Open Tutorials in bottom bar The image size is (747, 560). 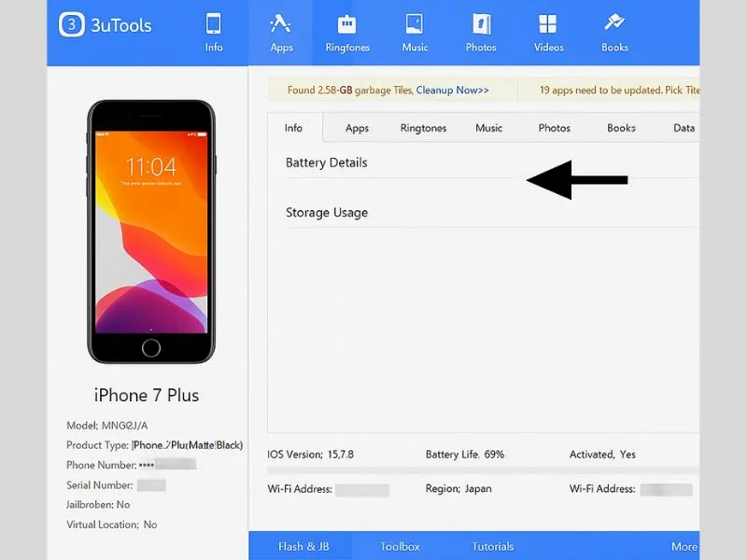493,546
